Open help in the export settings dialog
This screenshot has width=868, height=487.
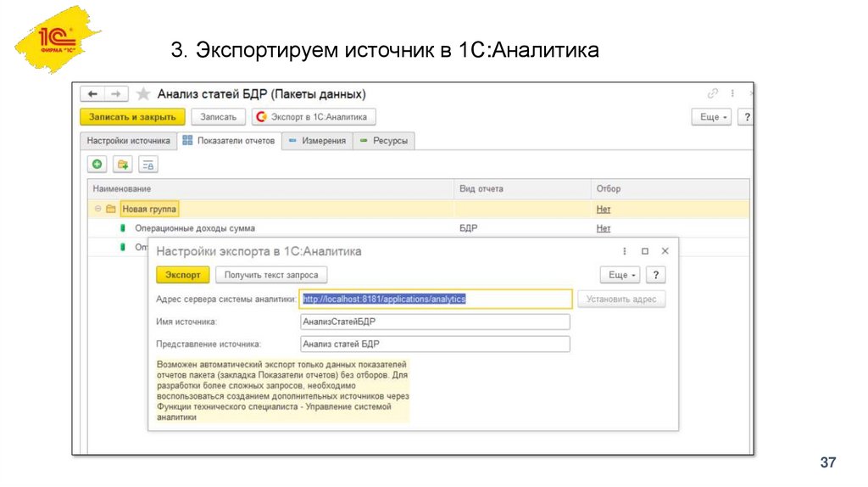656,275
